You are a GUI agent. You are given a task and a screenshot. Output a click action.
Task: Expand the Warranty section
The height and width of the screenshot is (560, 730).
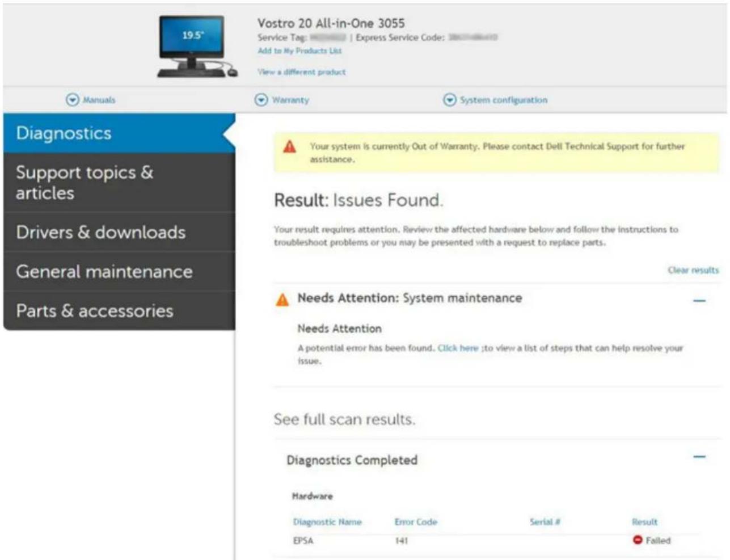[282, 100]
